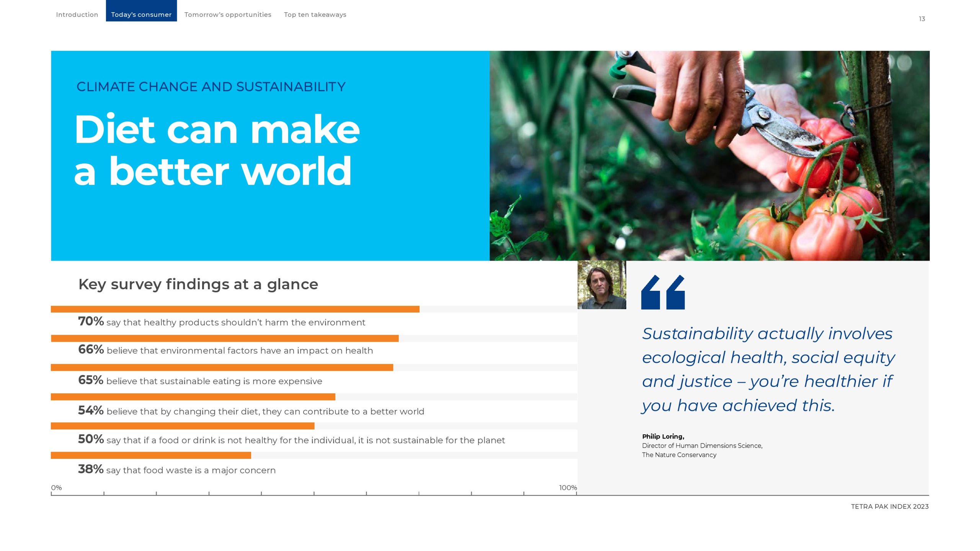Click 'Key survey findings at a glance' heading
This screenshot has width=980, height=551.
click(x=198, y=284)
